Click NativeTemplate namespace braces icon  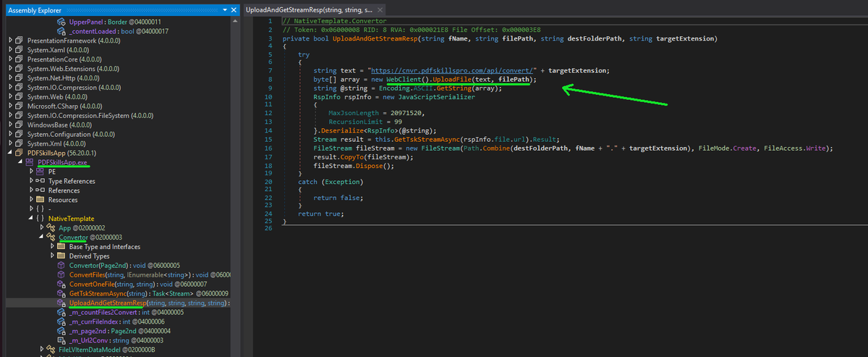click(x=41, y=218)
